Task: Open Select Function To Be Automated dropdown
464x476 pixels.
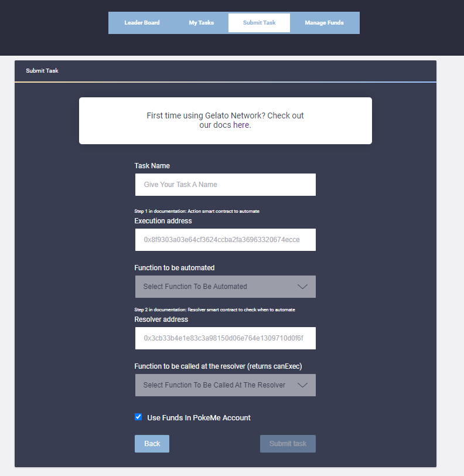Action: point(217,287)
